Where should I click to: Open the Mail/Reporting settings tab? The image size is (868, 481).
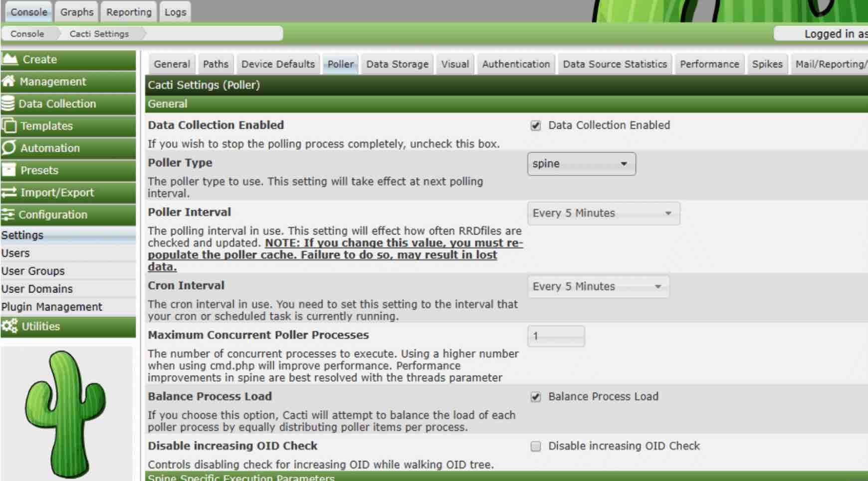(x=829, y=64)
